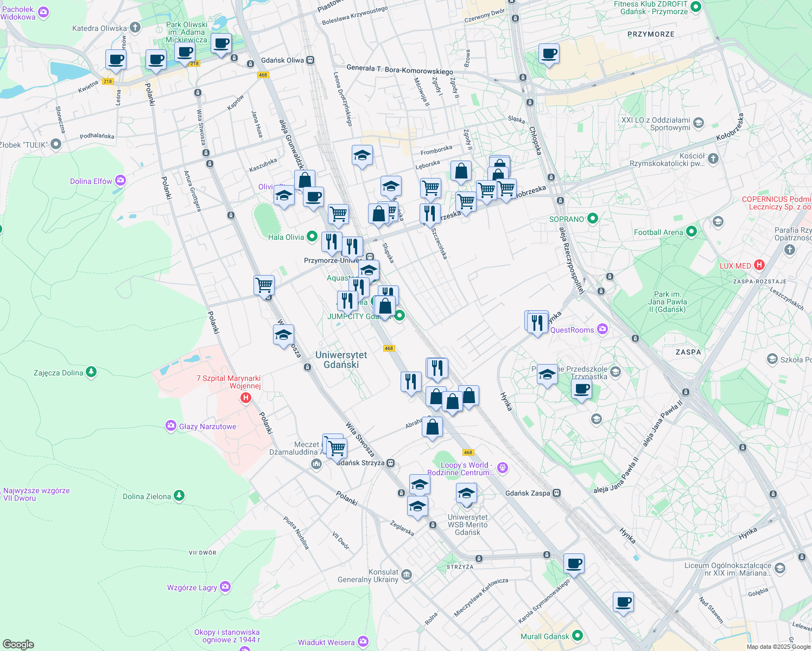The image size is (812, 651).
Task: Open the graduation cap marker at Przedszkole Trzynastka
Action: point(547,374)
